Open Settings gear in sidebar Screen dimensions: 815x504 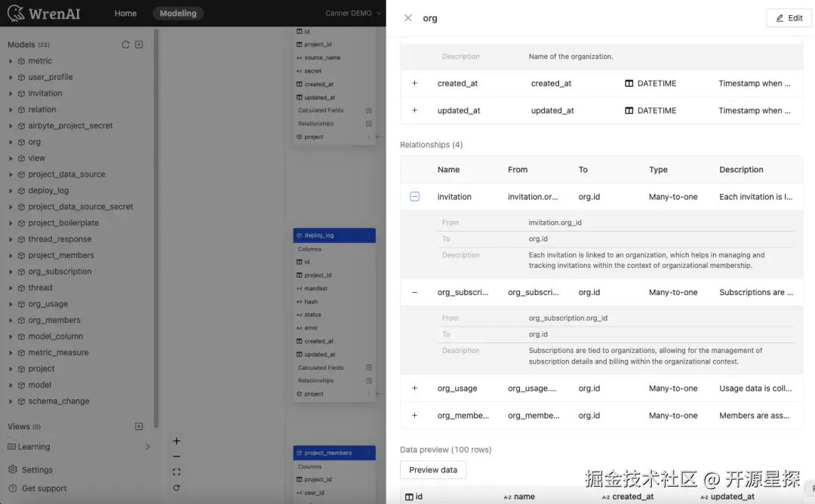[x=13, y=469]
